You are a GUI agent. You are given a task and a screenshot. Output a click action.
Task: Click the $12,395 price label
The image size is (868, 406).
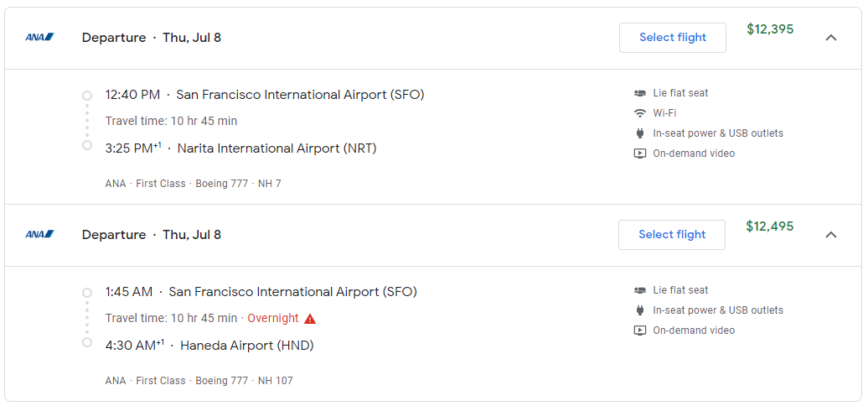[770, 29]
